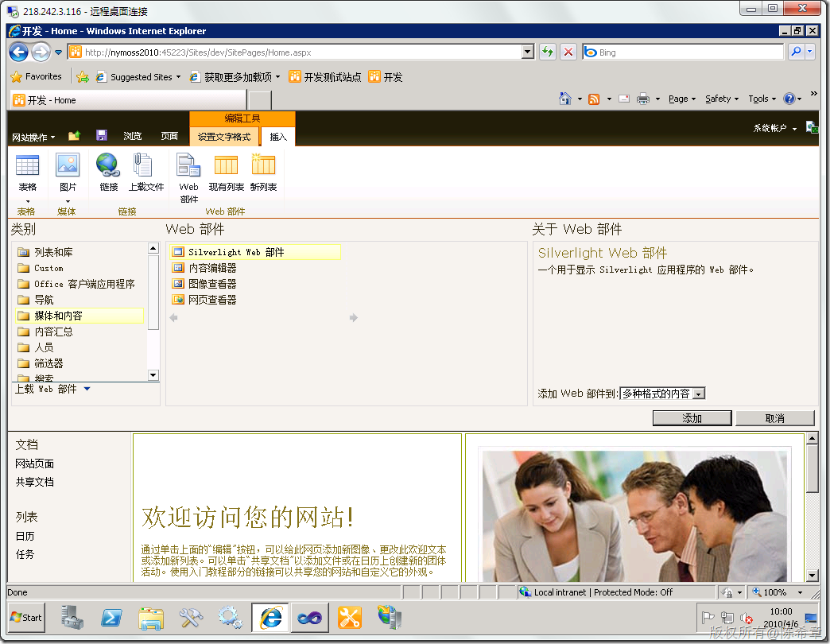Choose the 内容编辑器 web part
This screenshot has height=644, width=830.
(204, 268)
